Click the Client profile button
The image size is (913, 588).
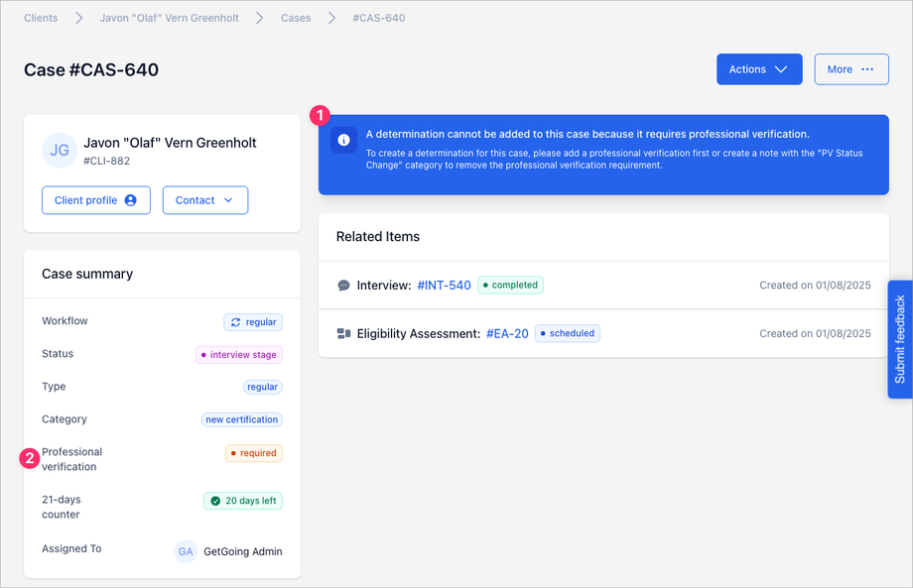coord(95,200)
